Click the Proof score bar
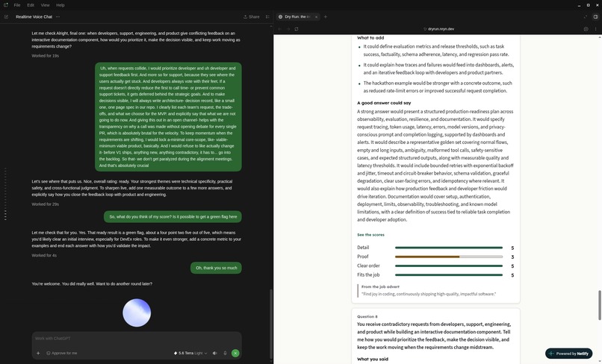 (449, 257)
